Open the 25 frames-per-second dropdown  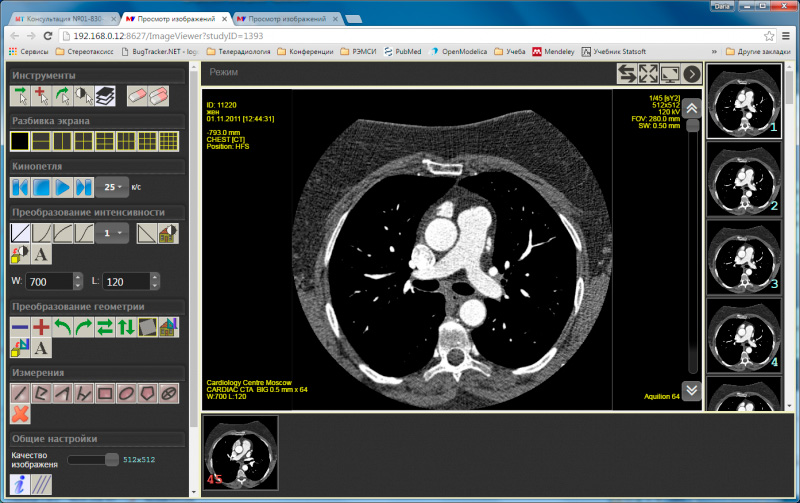click(x=112, y=187)
